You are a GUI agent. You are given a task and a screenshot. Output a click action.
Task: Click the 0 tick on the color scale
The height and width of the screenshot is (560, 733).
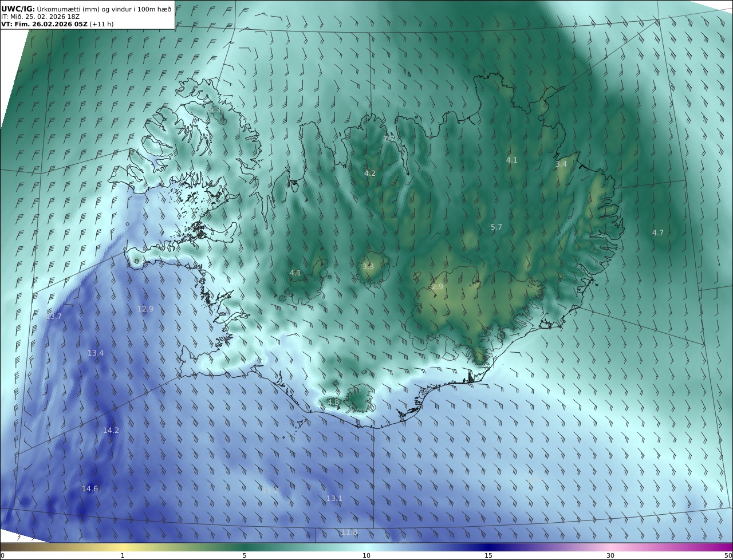[2, 555]
